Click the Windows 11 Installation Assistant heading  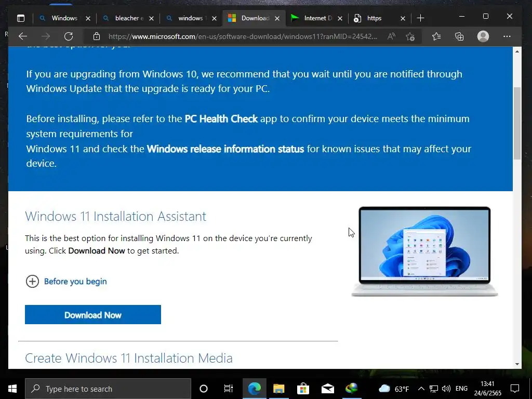tap(116, 216)
